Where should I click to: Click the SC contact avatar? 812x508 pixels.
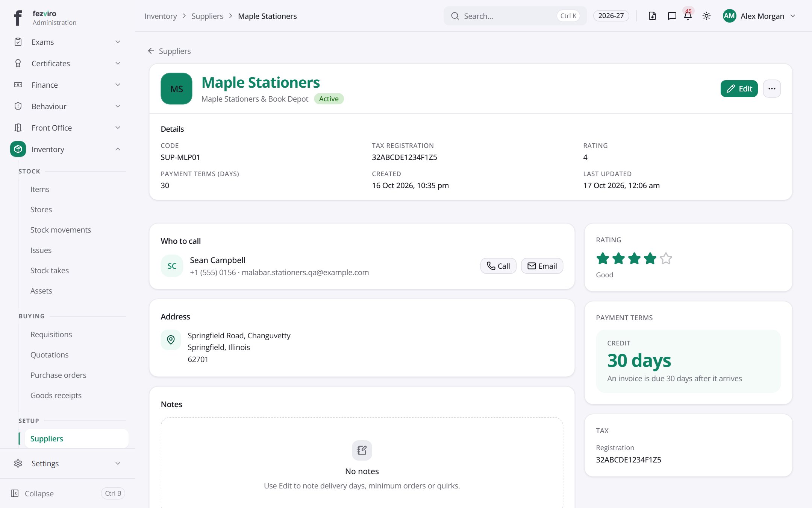click(x=172, y=266)
